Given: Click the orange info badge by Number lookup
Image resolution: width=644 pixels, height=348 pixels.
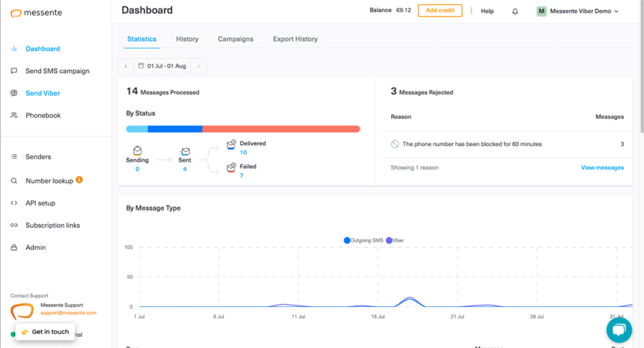Looking at the screenshot, I should pyautogui.click(x=79, y=179).
